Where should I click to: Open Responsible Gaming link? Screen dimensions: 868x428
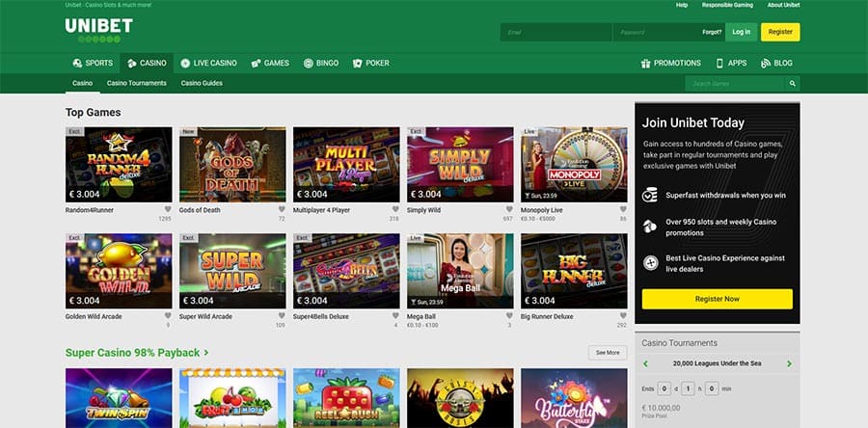(727, 5)
